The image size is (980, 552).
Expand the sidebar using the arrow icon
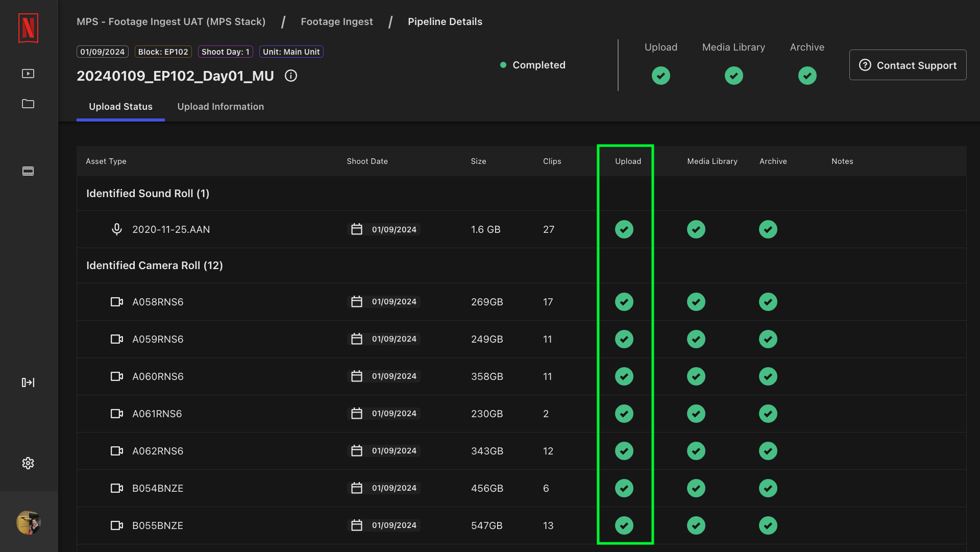[x=28, y=382]
